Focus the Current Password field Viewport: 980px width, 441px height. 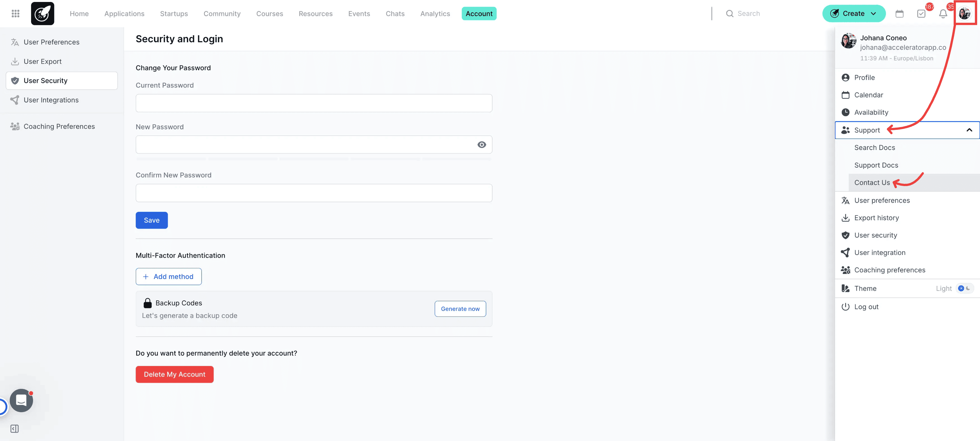[314, 103]
